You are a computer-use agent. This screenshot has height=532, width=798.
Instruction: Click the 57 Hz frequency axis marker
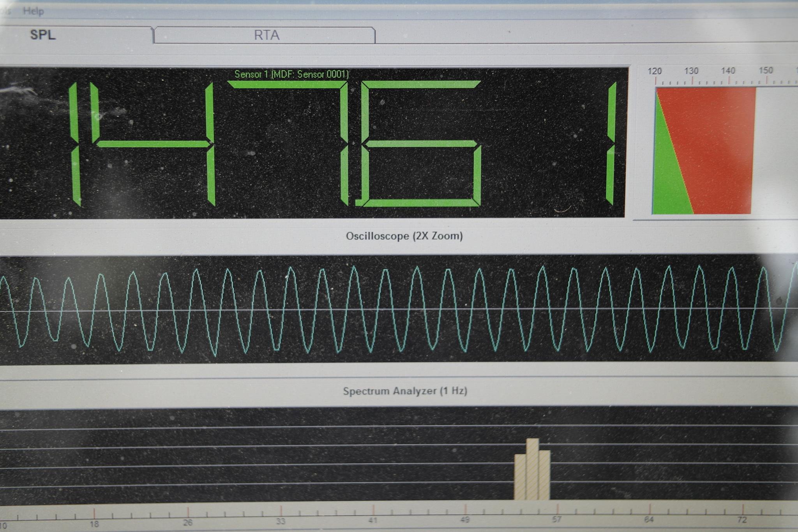[557, 519]
